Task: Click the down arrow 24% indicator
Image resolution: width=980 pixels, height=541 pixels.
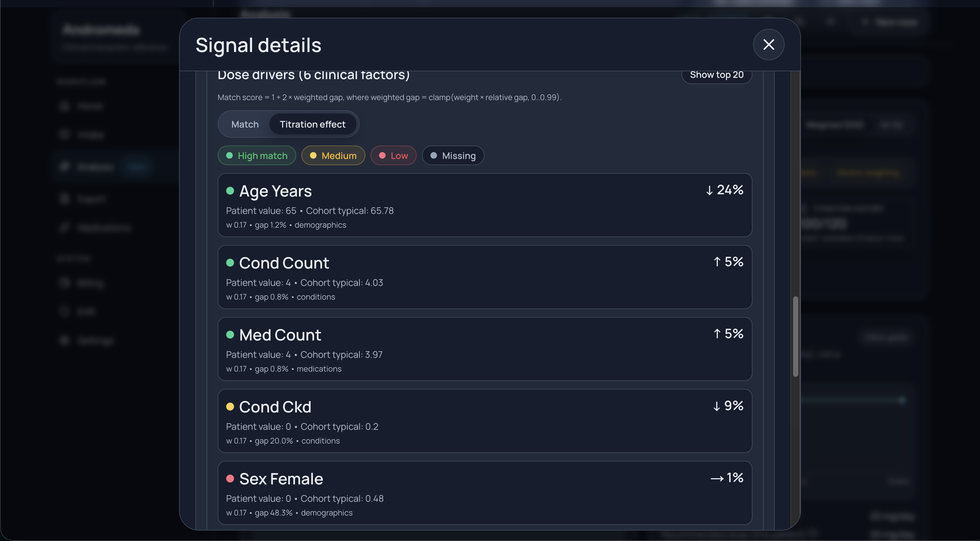Action: tap(724, 190)
